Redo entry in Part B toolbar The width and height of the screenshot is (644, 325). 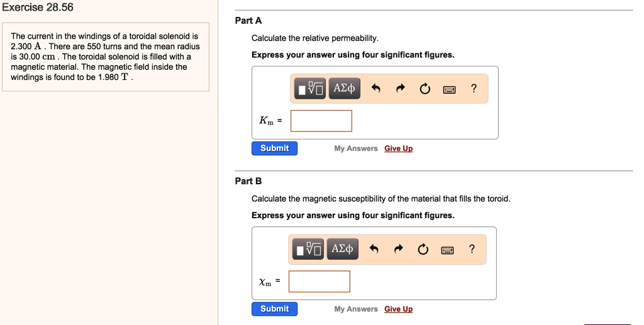[398, 250]
